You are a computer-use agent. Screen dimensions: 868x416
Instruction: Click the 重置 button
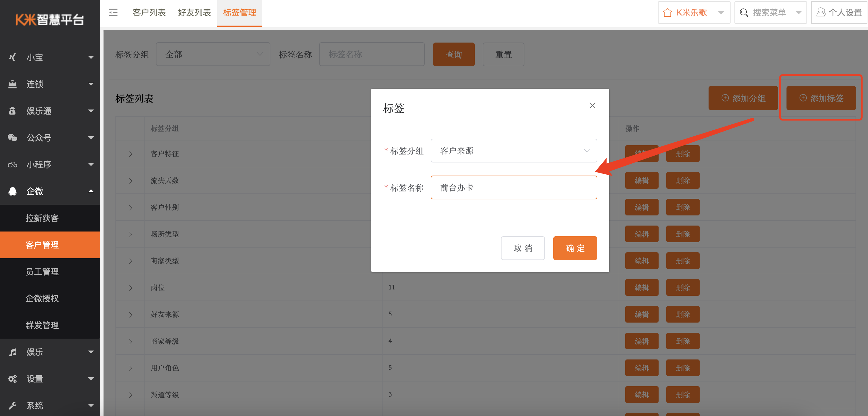(x=503, y=54)
